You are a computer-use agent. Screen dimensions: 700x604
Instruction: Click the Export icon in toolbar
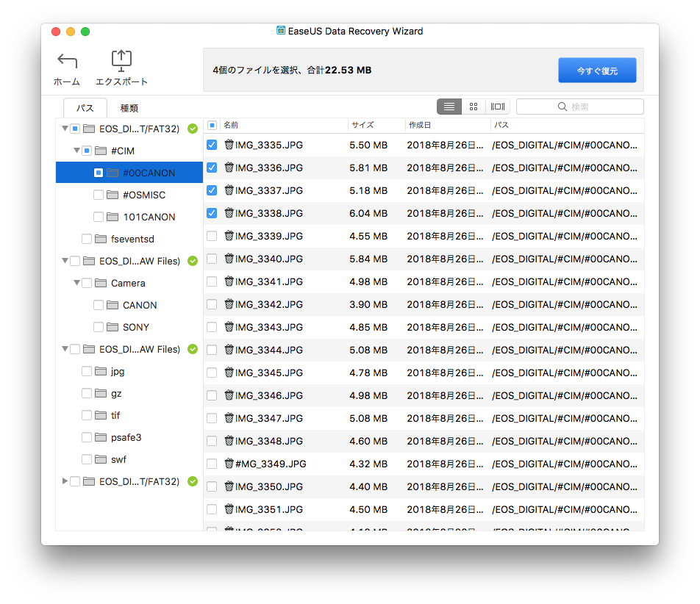(121, 61)
